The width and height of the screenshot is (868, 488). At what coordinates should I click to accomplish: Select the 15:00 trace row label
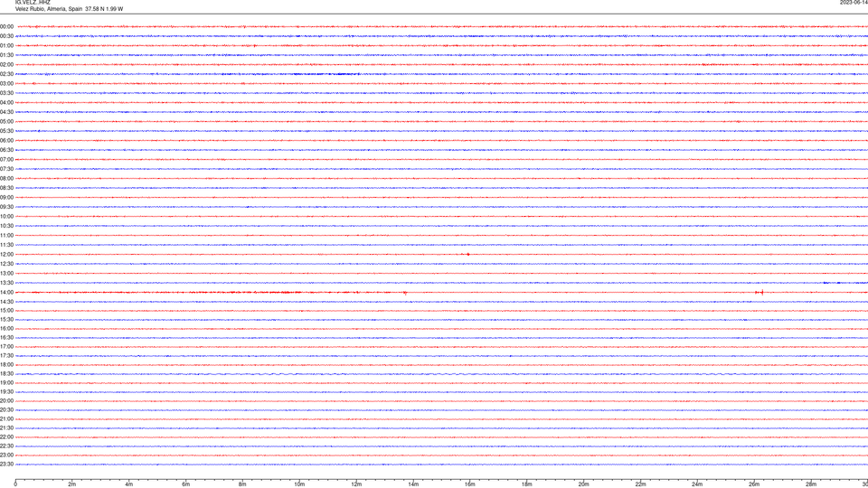tap(6, 311)
